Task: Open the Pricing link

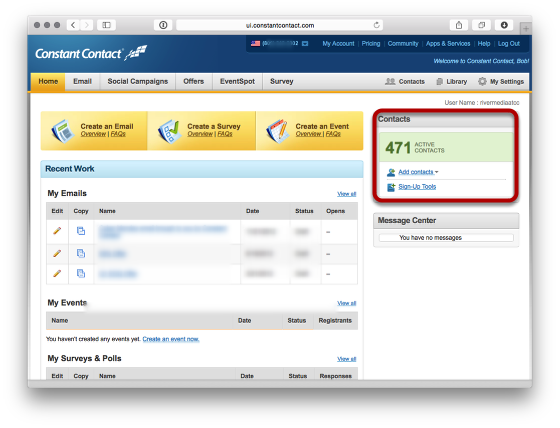Action: tap(371, 44)
